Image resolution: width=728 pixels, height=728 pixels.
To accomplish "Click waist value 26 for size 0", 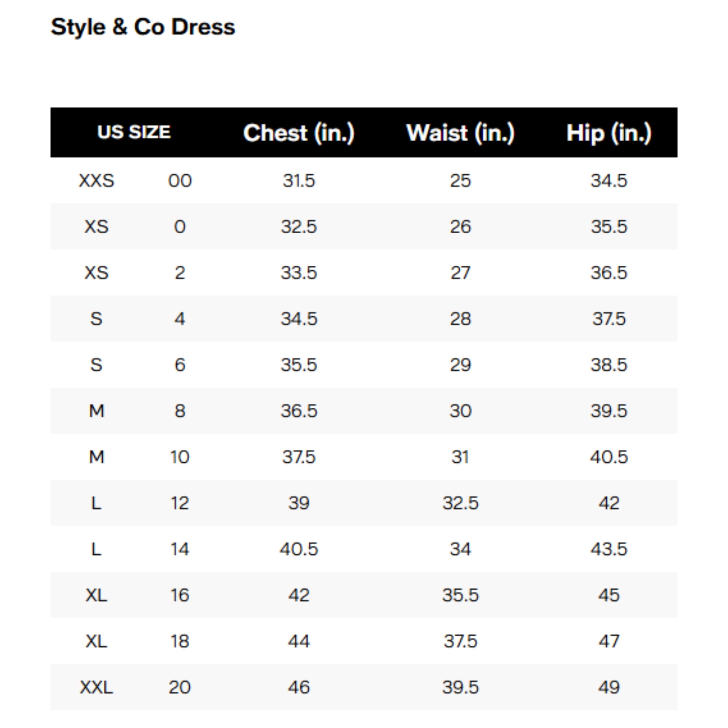I will (460, 227).
